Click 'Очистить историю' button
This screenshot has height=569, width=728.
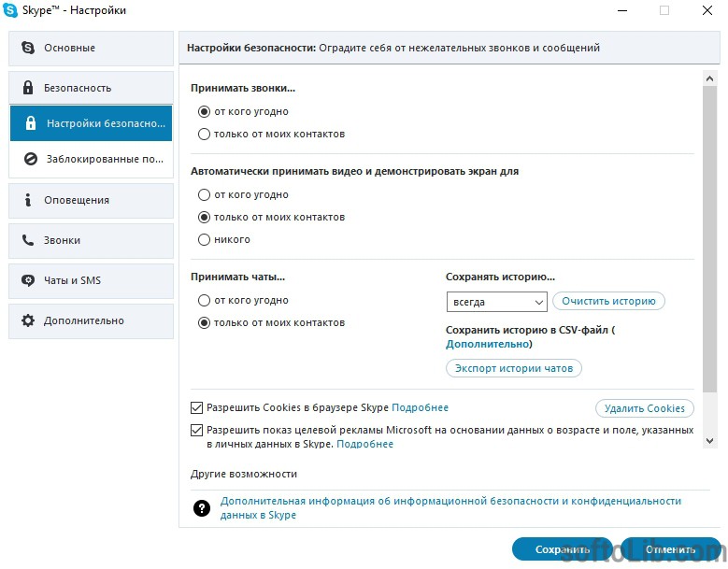coord(608,301)
